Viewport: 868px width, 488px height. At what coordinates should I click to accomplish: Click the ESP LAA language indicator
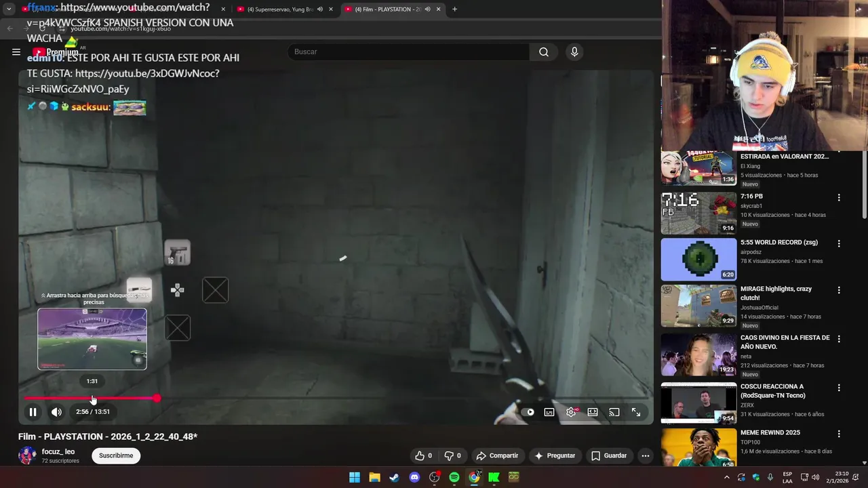coord(787,477)
